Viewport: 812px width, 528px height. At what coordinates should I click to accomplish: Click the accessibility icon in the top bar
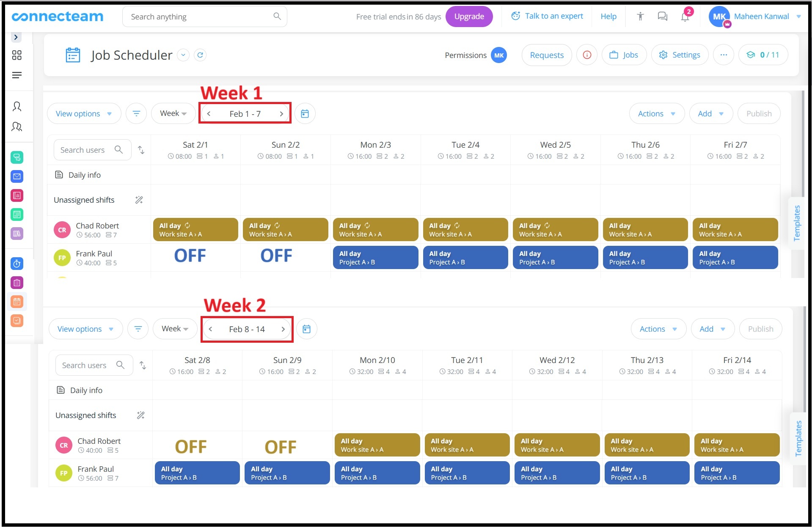[x=639, y=16]
